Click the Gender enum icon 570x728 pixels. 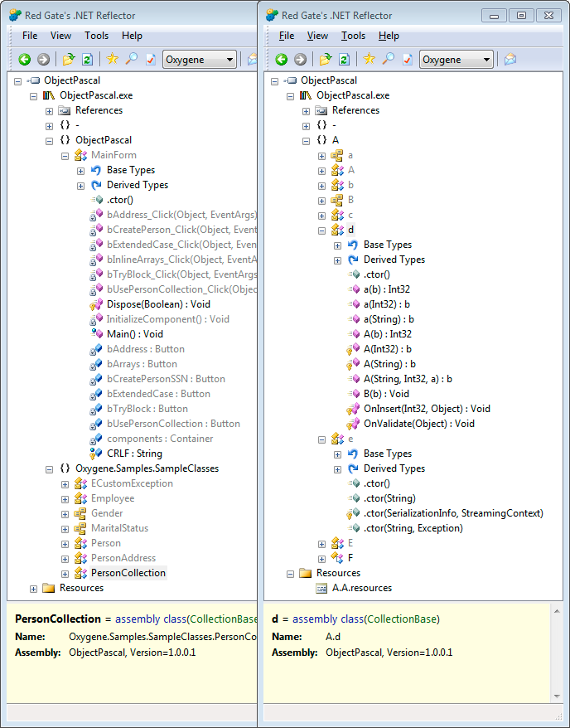point(80,513)
